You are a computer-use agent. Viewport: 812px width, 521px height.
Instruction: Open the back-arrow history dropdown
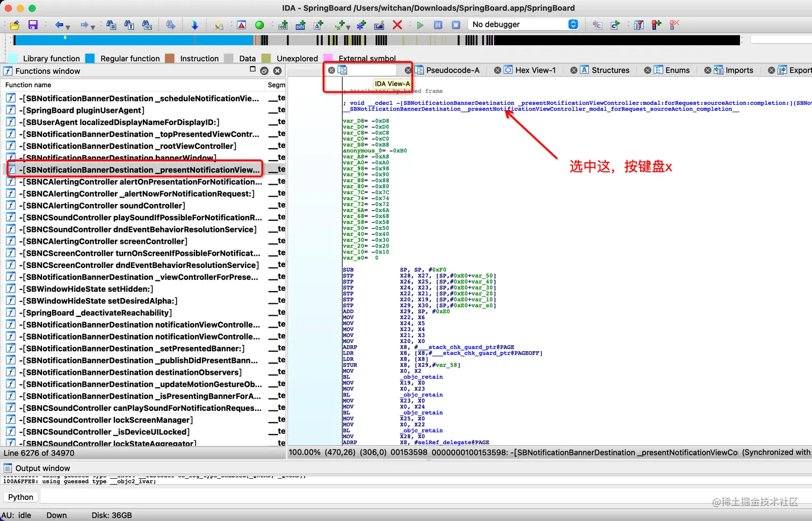tap(68, 27)
